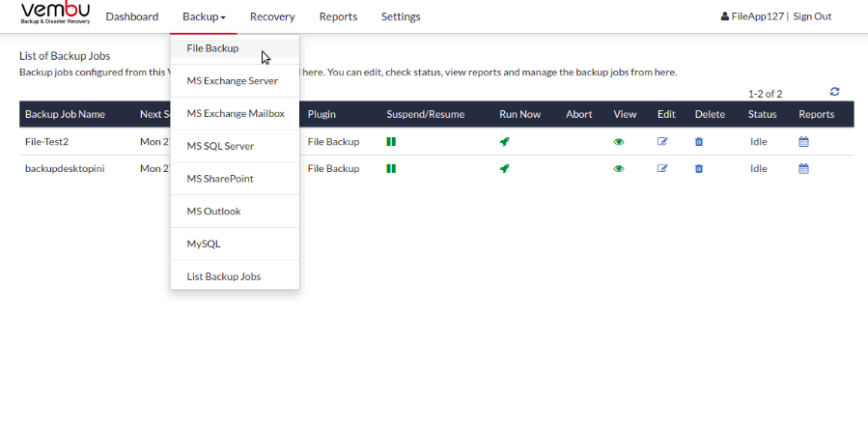Click Run Now column header
Screen dimensions: 868x431
[x=519, y=114]
